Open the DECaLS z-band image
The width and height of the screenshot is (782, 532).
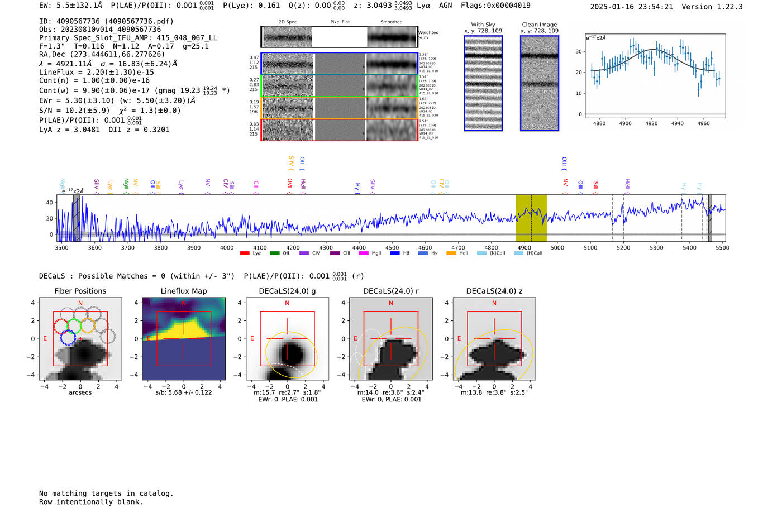pyautogui.click(x=494, y=339)
